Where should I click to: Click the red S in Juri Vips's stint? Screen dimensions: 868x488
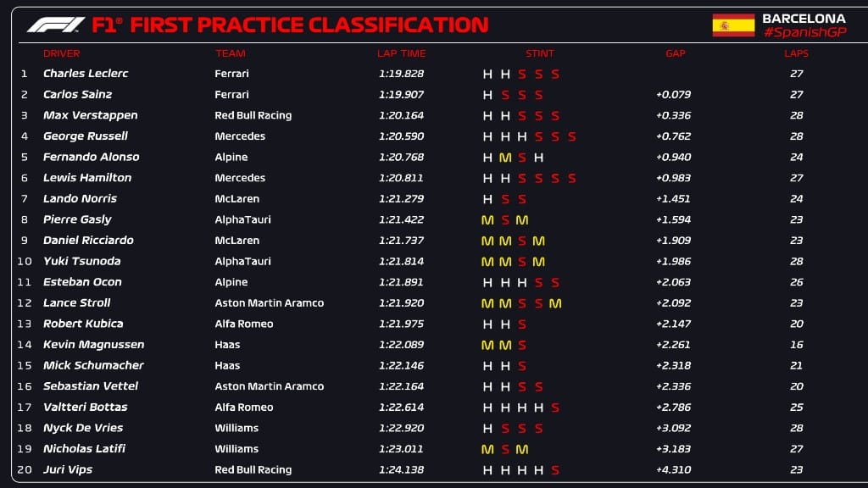[555, 470]
